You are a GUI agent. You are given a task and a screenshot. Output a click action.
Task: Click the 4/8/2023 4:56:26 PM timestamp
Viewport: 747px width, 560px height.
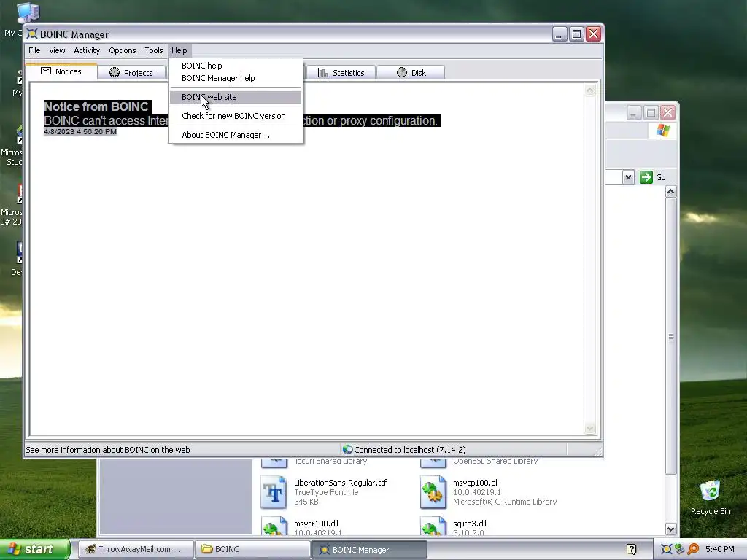[x=80, y=132]
